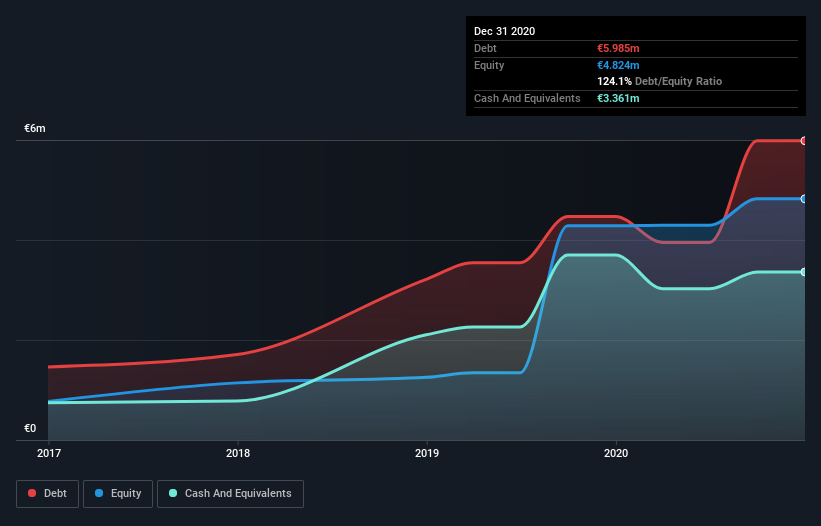Toggle Cash And Equivalents legend button
Image resolution: width=821 pixels, height=526 pixels.
[230, 494]
